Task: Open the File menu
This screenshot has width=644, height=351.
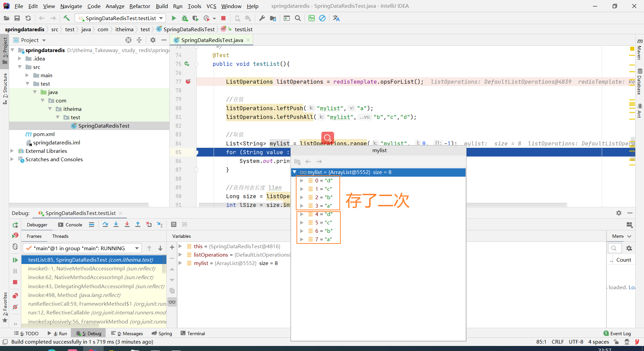Action: point(19,6)
